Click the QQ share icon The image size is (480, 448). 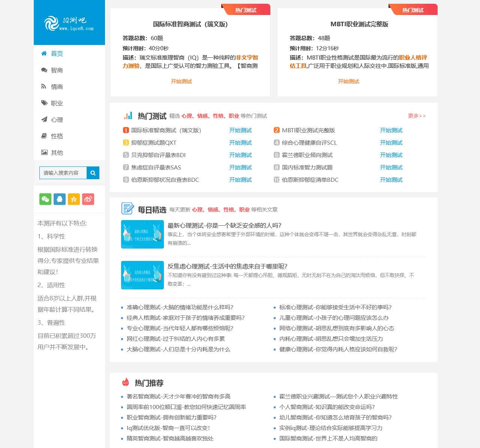pos(60,199)
